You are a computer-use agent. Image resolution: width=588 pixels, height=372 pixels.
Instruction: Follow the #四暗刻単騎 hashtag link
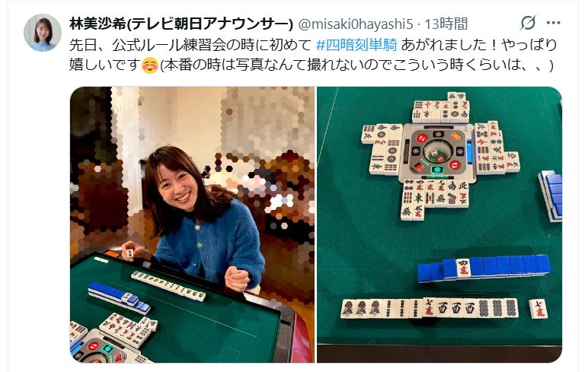[x=356, y=45]
